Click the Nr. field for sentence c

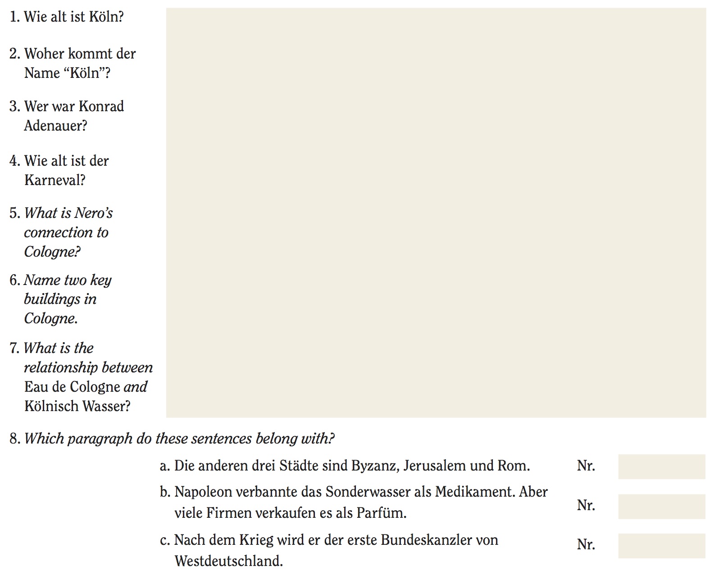(x=661, y=546)
